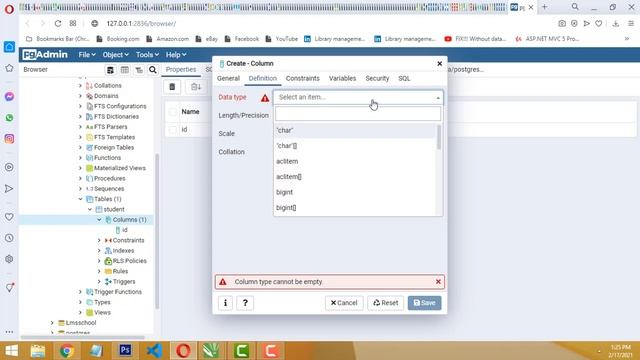Open the Facebook bookmark

click(242, 39)
